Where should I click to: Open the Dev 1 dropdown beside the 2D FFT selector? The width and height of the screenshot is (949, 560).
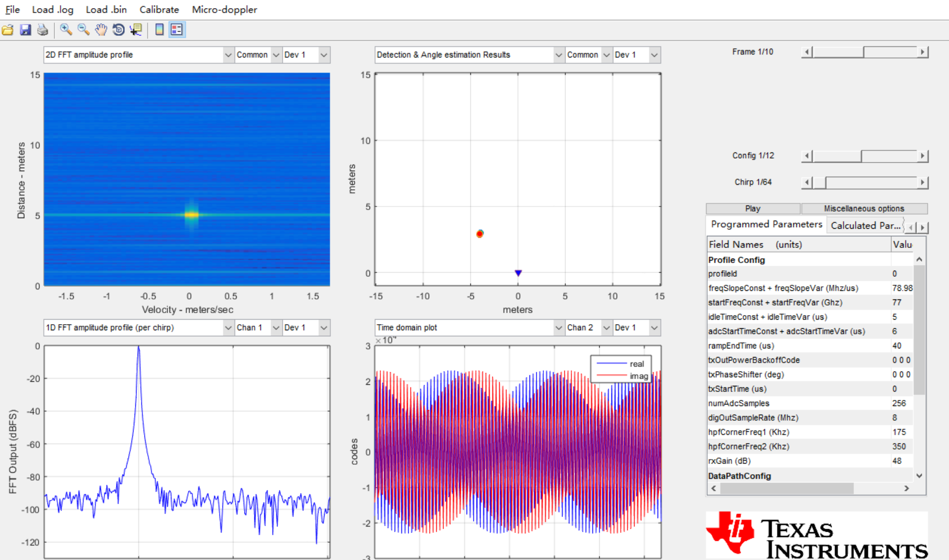306,55
